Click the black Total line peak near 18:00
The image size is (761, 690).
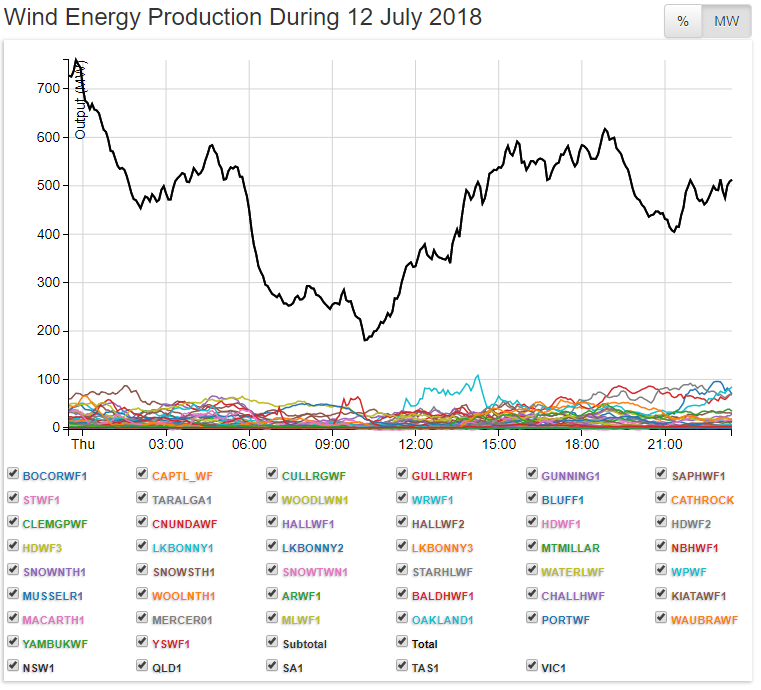coord(605,130)
